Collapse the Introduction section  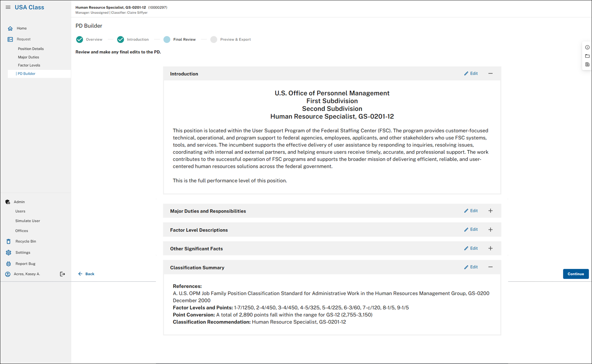(490, 73)
